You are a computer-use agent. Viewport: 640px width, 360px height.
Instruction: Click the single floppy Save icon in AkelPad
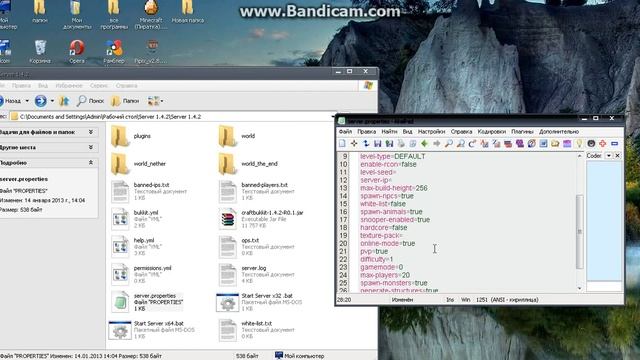point(378,144)
